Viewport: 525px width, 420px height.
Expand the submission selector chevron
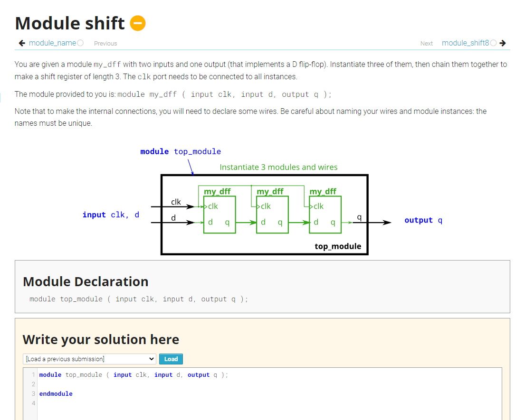(152, 359)
